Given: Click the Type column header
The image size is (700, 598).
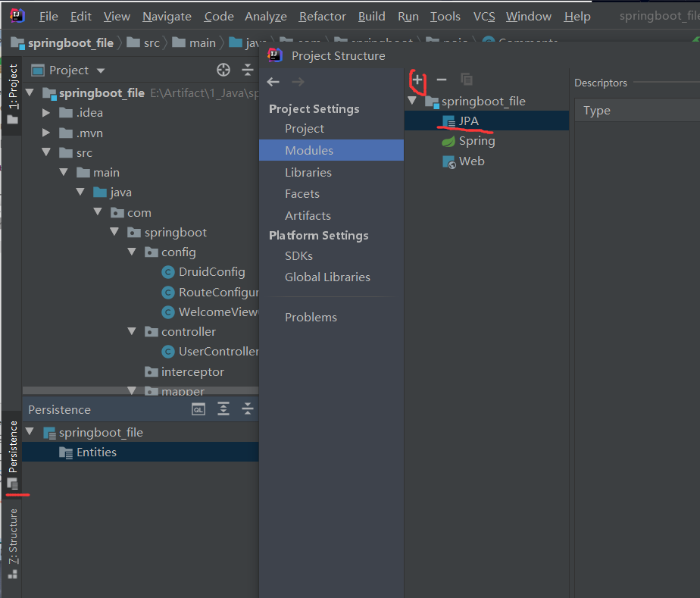Looking at the screenshot, I should click(597, 111).
